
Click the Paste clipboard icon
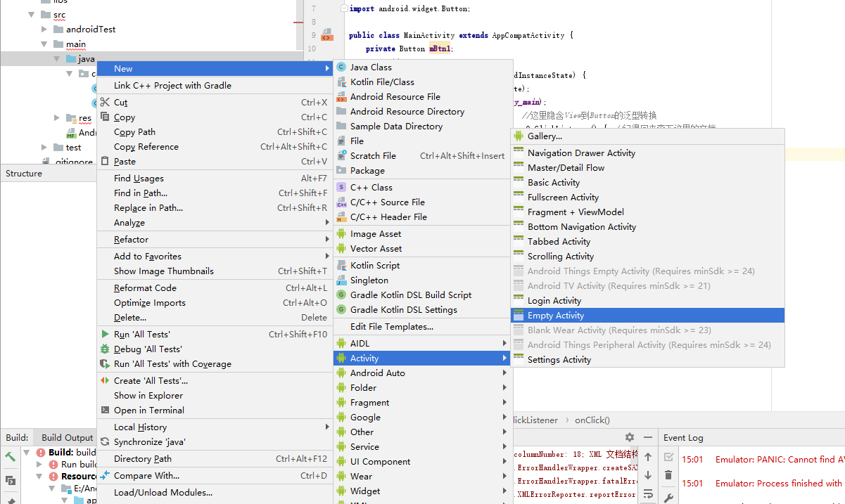coord(105,162)
